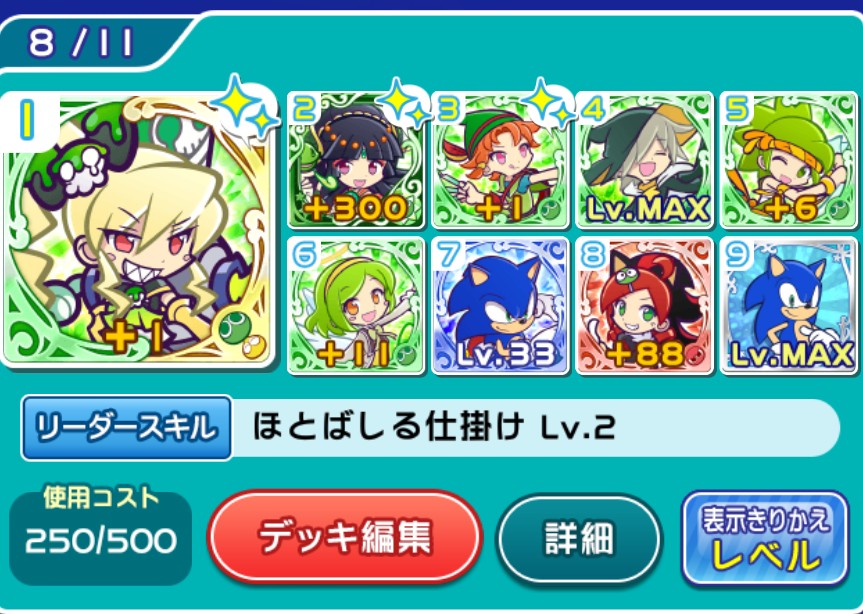The height and width of the screenshot is (614, 863).
Task: Tap the Sonic card labeled Lv.33
Action: [500, 305]
